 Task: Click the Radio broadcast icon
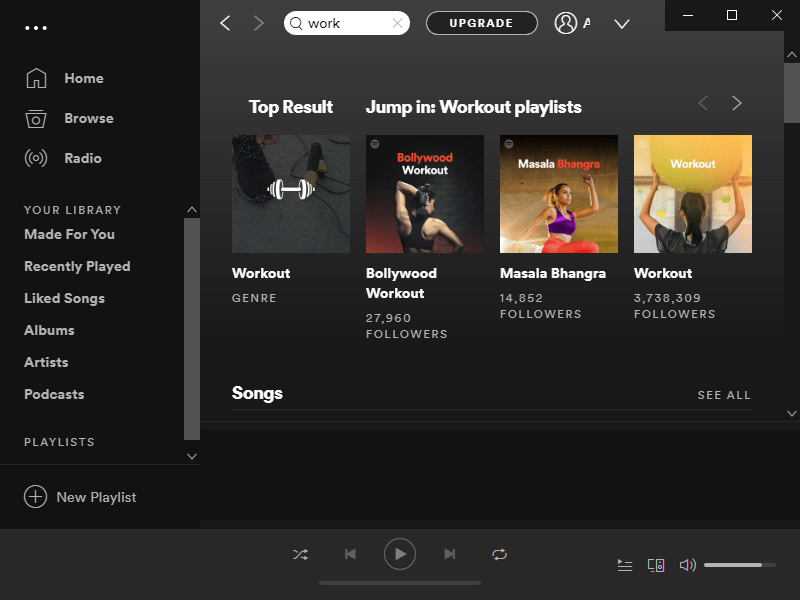(x=36, y=158)
